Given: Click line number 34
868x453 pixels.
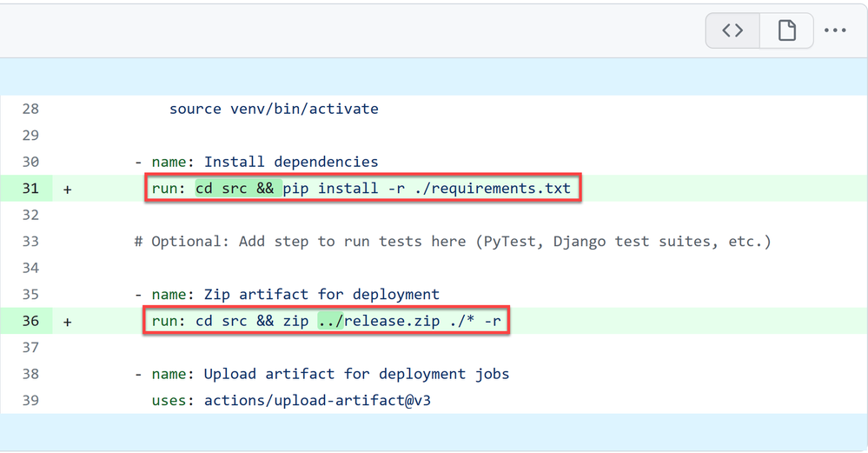Looking at the screenshot, I should [30, 269].
